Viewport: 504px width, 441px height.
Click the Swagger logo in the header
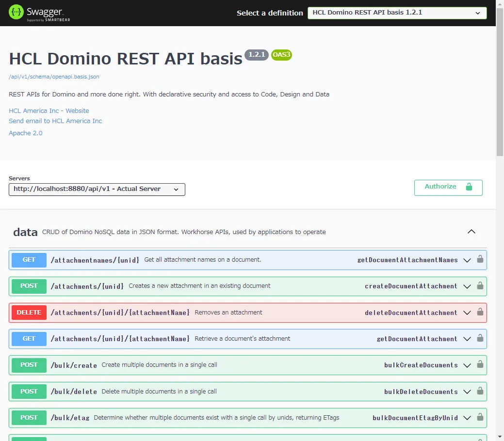[x=39, y=13]
